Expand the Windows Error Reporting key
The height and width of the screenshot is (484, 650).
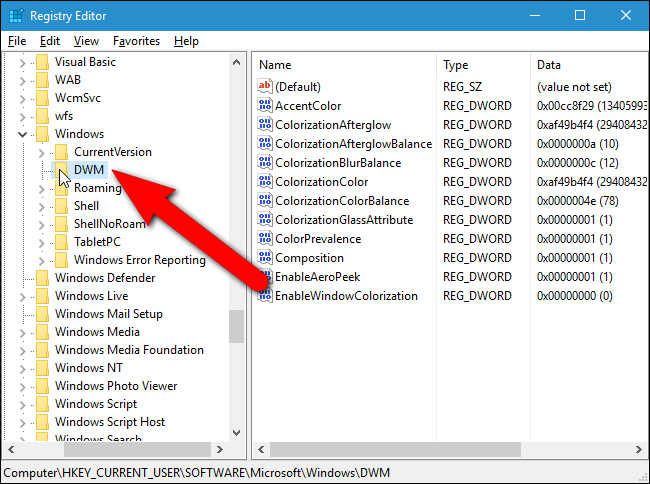41,261
